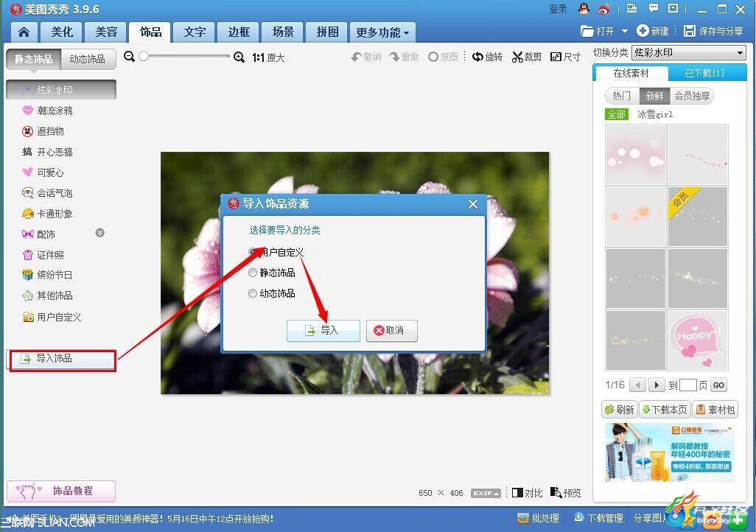Switch to the 美容 tab
756x532 pixels.
tap(106, 32)
